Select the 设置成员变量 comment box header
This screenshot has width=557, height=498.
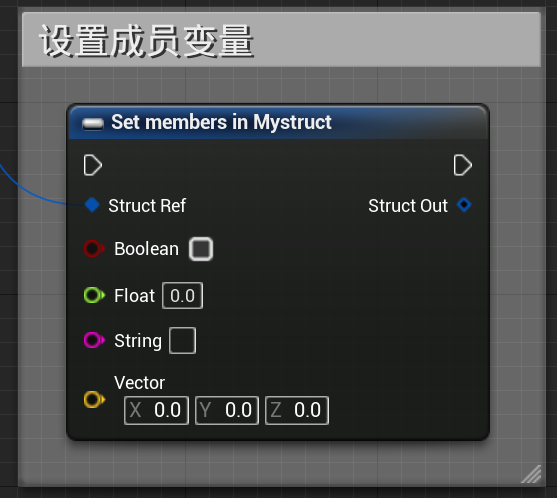281,39
